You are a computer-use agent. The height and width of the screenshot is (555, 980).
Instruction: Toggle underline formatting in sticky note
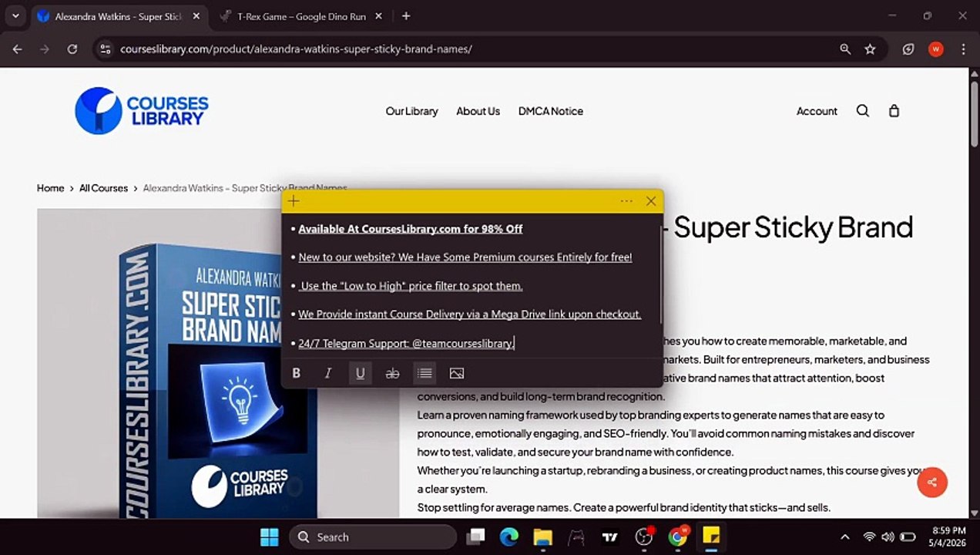pos(360,373)
